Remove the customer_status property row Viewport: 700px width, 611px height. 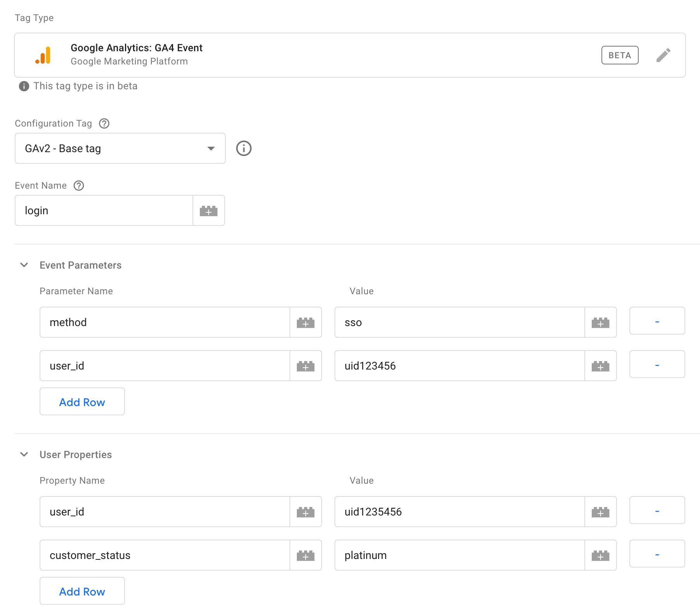(x=657, y=554)
